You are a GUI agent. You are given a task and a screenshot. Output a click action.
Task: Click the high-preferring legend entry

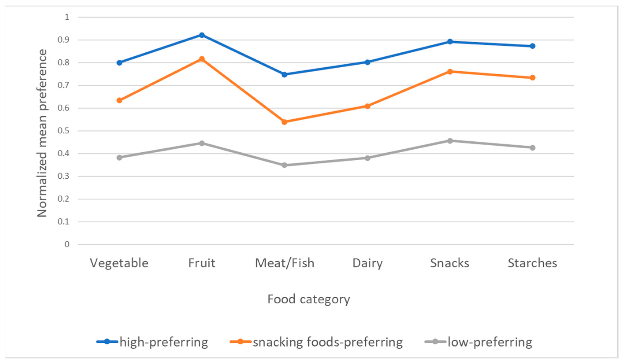pos(153,342)
